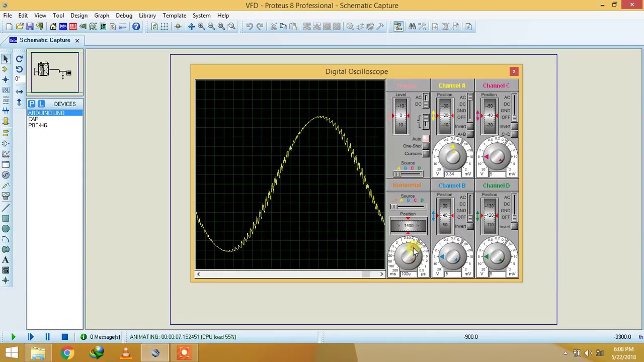The height and width of the screenshot is (362, 644).
Task: Open project using the folder icon
Action: (x=19, y=27)
